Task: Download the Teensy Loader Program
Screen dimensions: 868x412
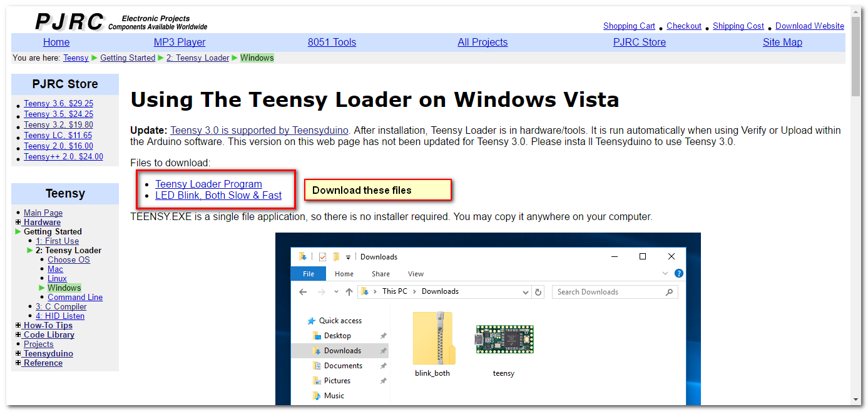Action: pos(208,184)
